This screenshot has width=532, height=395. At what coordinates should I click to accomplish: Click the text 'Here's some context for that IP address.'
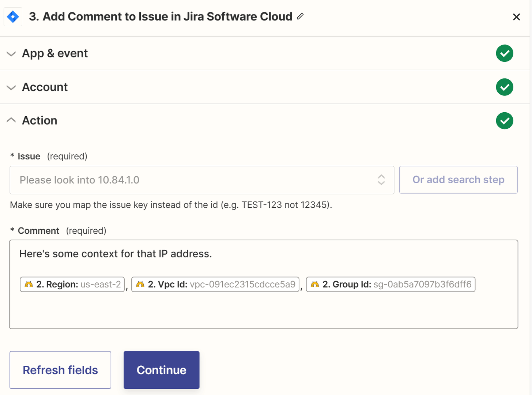coord(116,254)
